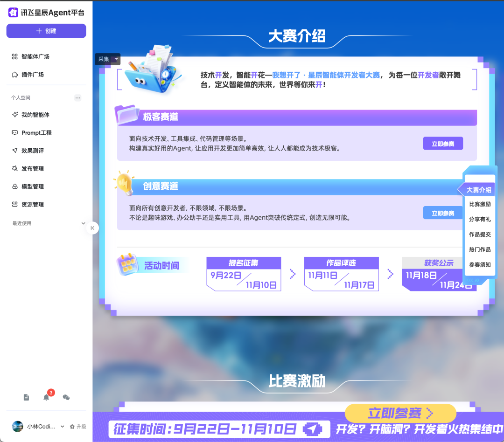Click the paper plane icon in bottom banner
This screenshot has width=504, height=442.
click(x=312, y=429)
